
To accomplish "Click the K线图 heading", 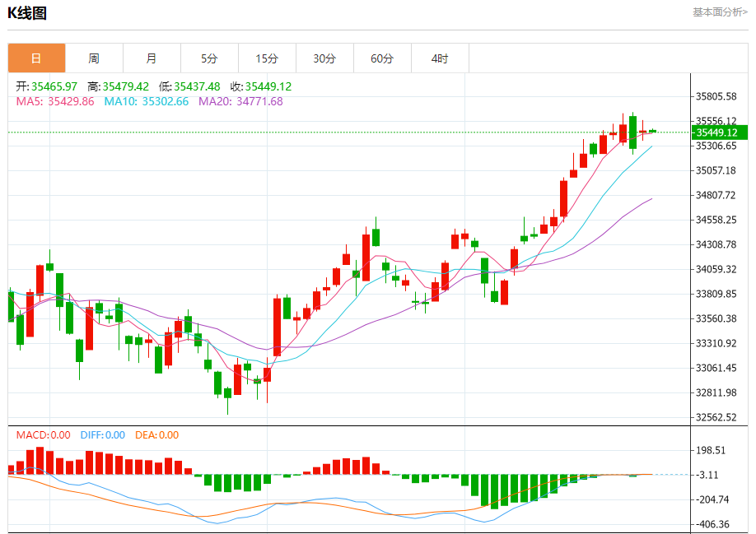I will (27, 13).
